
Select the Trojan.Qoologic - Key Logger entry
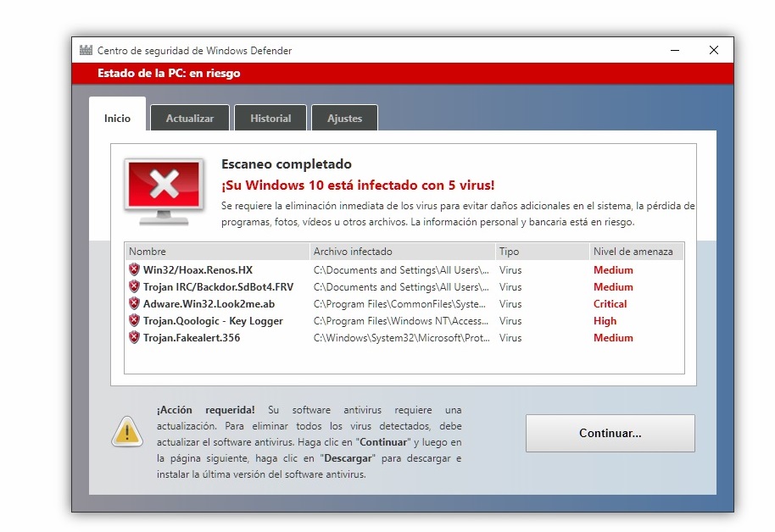coord(404,321)
